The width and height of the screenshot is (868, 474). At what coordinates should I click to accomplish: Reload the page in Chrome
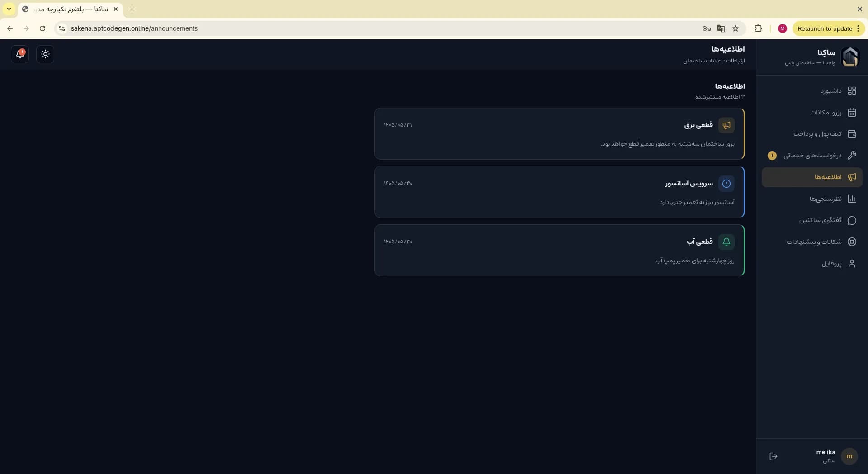point(42,28)
